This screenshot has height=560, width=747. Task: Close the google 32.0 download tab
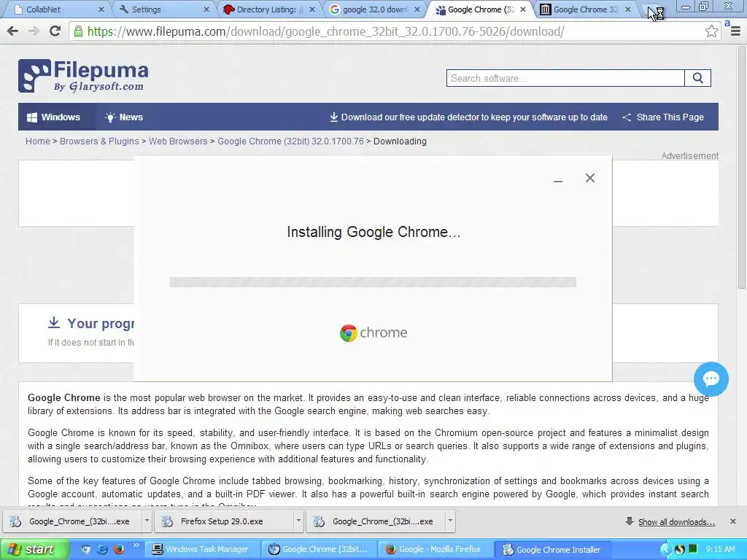(417, 9)
